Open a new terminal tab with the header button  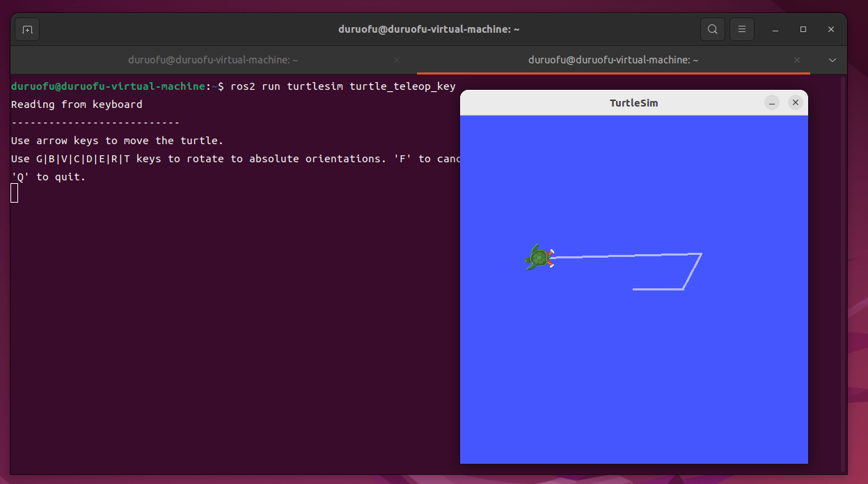27,29
